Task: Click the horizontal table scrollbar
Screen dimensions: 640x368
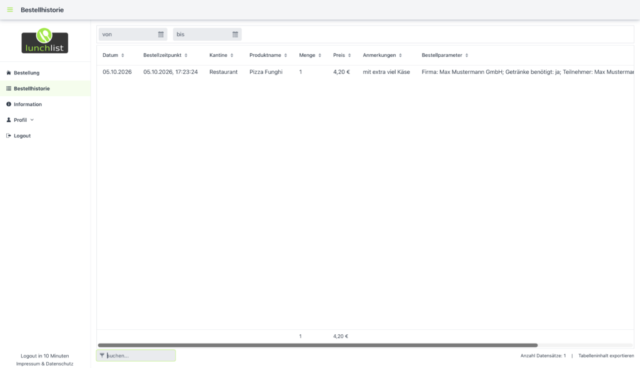Action: 318,345
